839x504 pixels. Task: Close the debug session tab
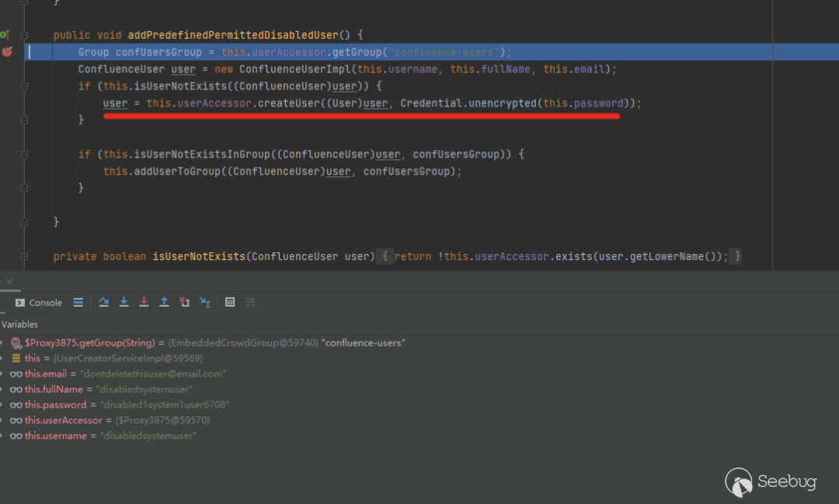tap(9, 282)
